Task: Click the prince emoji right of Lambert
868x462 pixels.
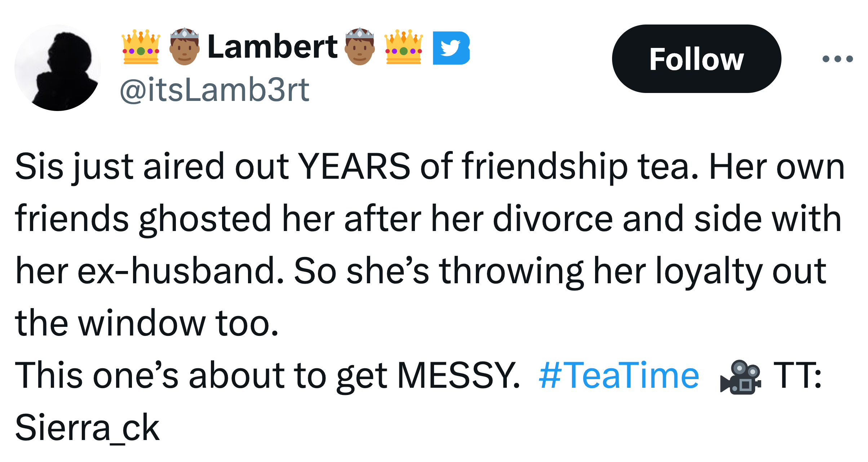Action: [359, 46]
